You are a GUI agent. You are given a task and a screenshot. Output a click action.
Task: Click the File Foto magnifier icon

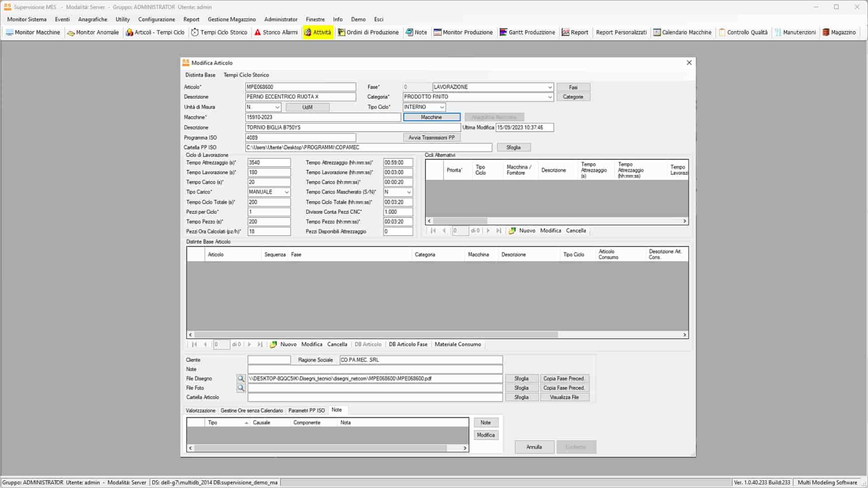[241, 388]
